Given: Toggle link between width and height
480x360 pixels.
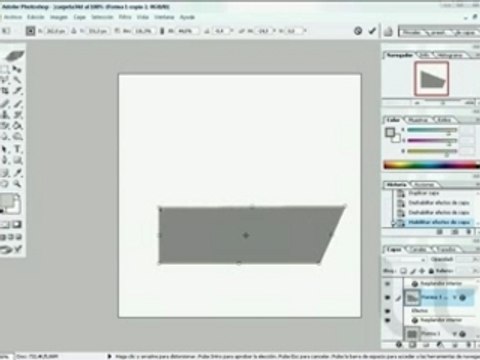Looking at the screenshot, I should click(x=162, y=31).
